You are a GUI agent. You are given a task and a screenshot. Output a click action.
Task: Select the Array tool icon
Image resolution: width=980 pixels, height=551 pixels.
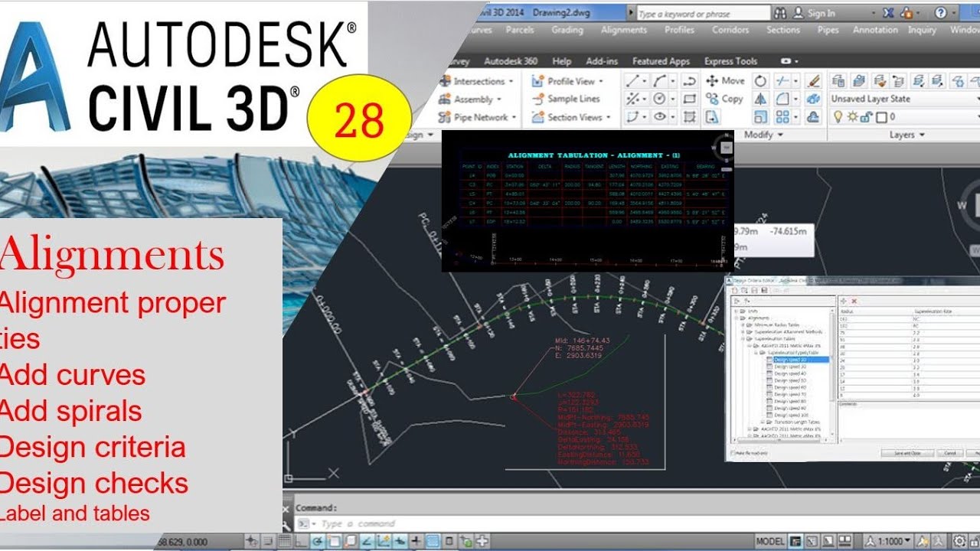coord(782,116)
